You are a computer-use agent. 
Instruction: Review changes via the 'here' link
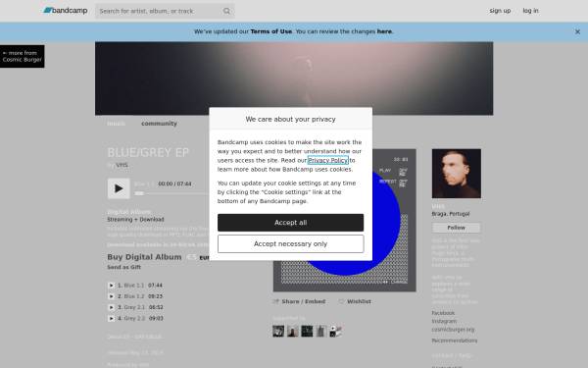[x=384, y=31]
